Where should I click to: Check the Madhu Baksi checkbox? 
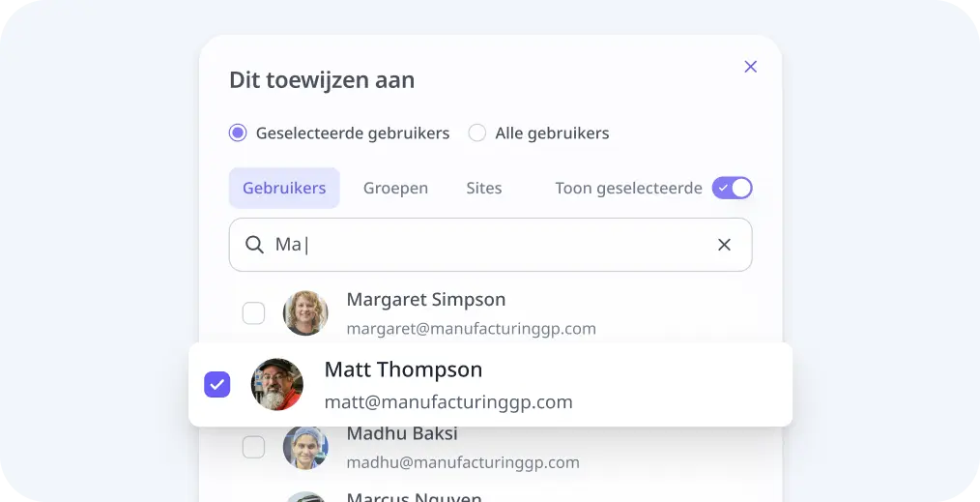(x=254, y=447)
